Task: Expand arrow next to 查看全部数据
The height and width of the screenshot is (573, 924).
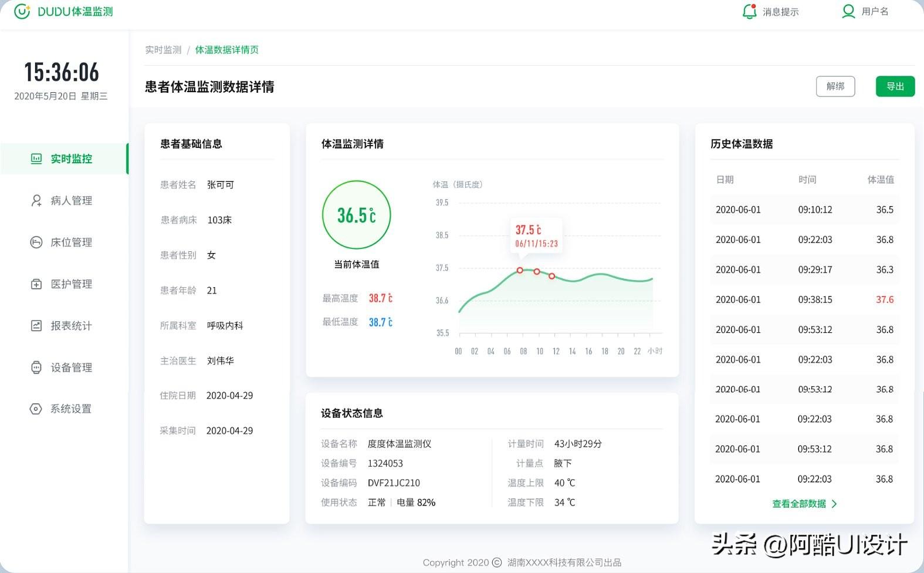Action: (x=834, y=504)
